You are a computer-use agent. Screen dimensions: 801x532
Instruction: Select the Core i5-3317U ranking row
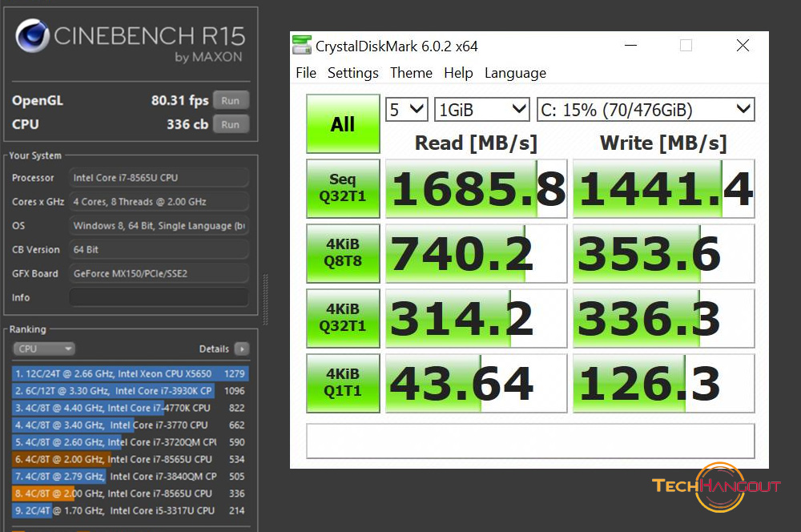pos(131,510)
